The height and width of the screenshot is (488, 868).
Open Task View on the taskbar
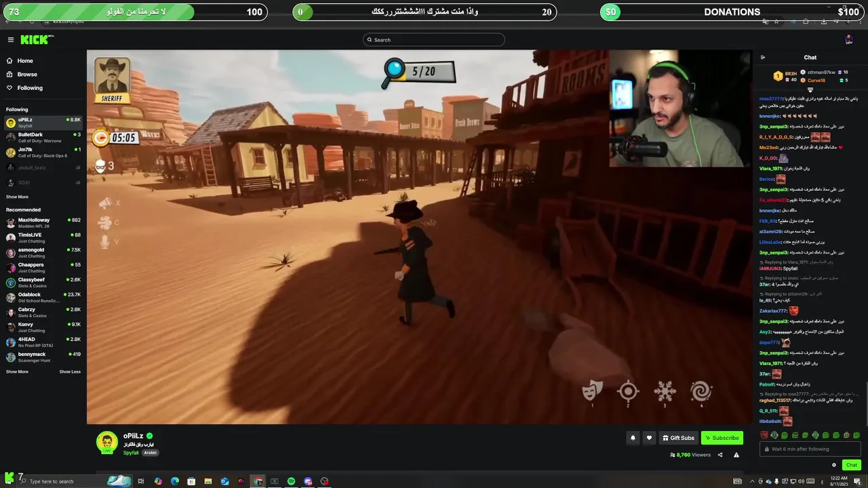141,481
